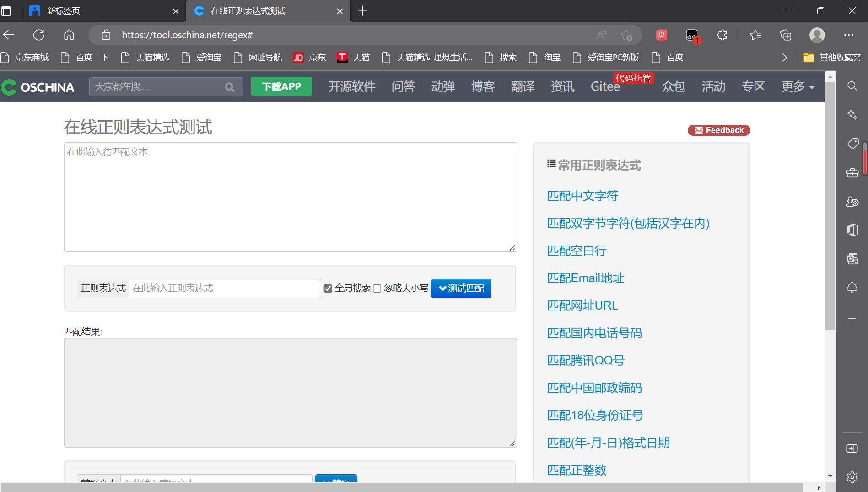Screen dimensions: 868x492
Task: View site information lock icon
Action: [x=106, y=35]
